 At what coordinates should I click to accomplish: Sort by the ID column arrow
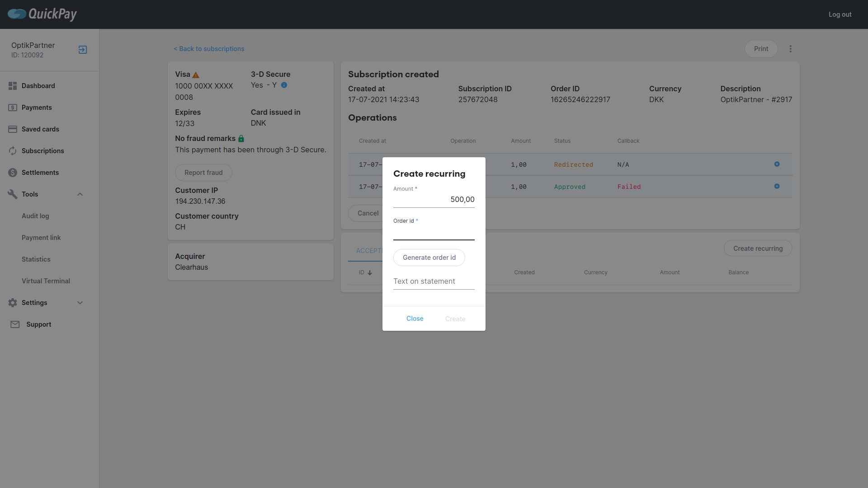(x=369, y=272)
